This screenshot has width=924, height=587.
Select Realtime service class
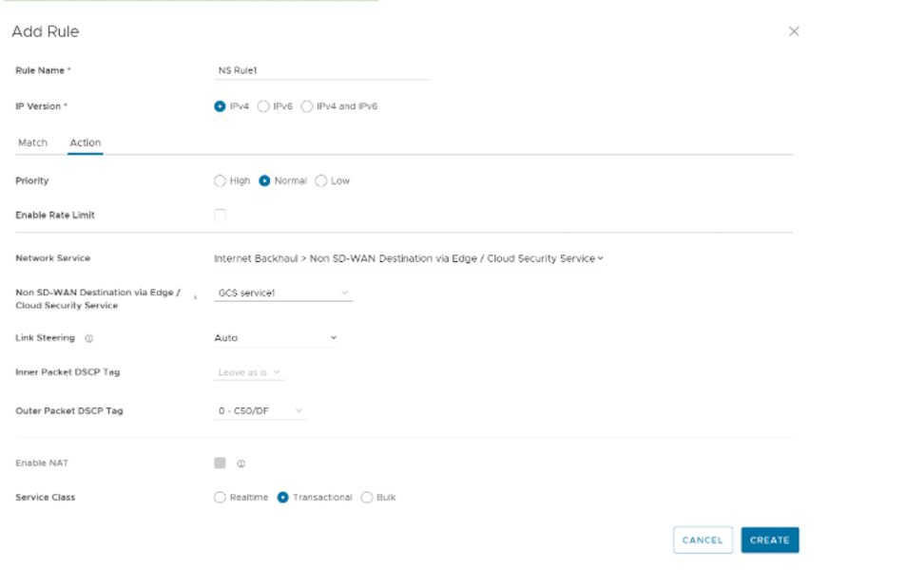220,498
